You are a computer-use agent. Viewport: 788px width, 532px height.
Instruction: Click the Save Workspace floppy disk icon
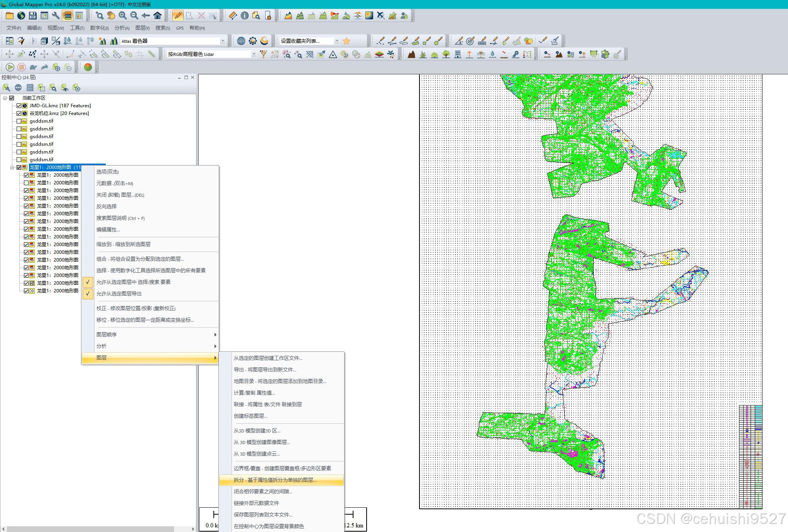(33, 15)
